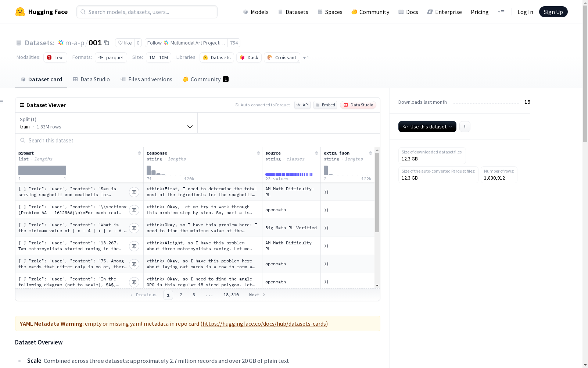Open the Embed button
The height and width of the screenshot is (368, 588).
325,105
